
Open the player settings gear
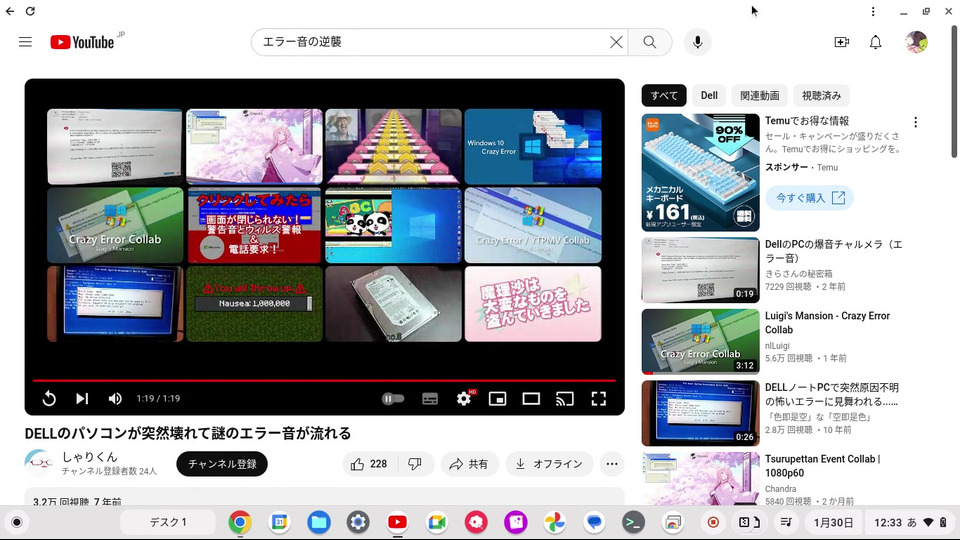coord(464,399)
